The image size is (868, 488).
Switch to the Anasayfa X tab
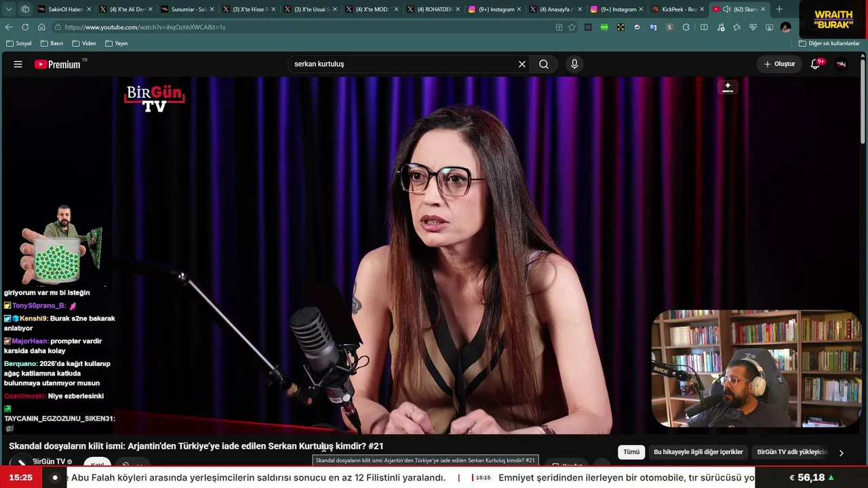(555, 9)
